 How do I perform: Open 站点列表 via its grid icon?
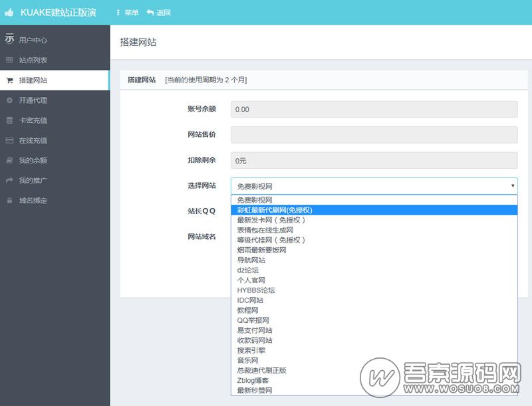coord(9,60)
